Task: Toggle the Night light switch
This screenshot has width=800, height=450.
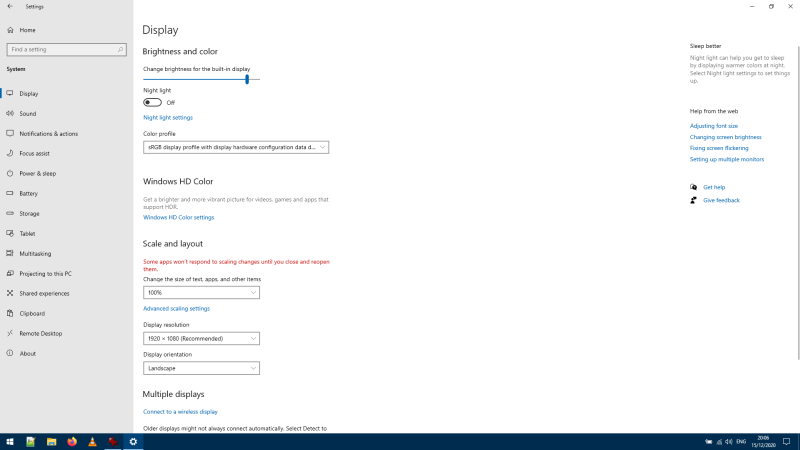Action: pos(152,102)
